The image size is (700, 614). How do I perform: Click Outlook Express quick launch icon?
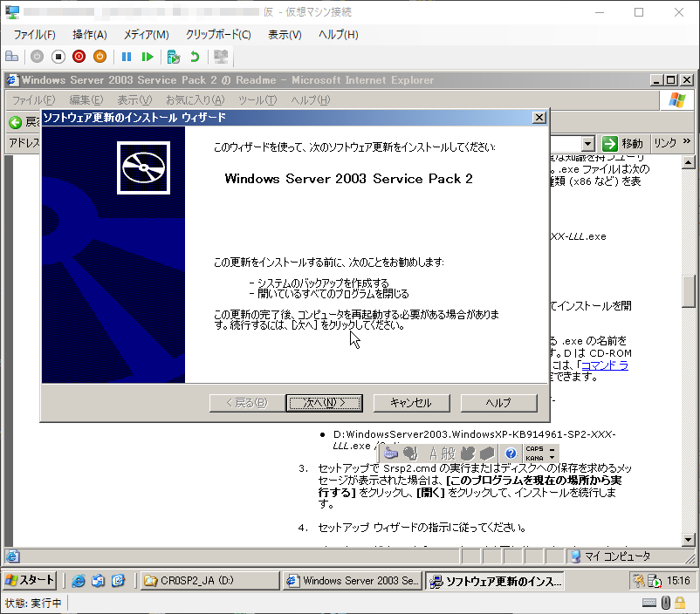[x=98, y=581]
